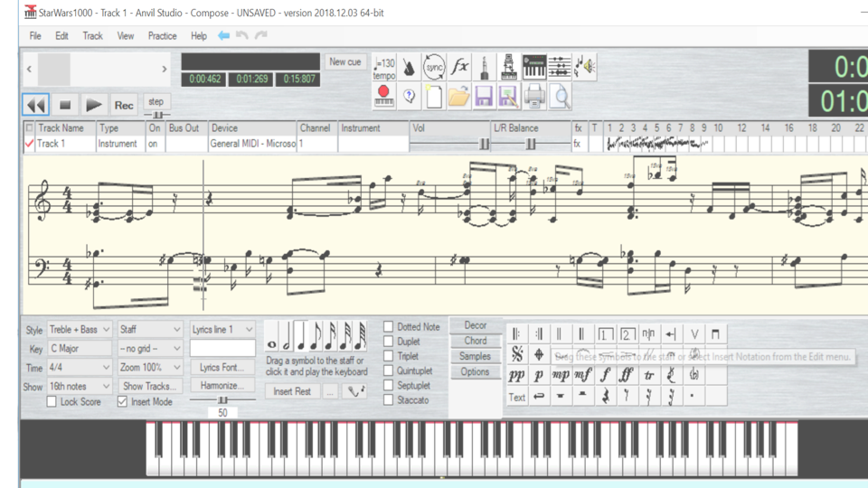868x488 pixels.
Task: Click the Insert Rest button
Action: coord(292,391)
